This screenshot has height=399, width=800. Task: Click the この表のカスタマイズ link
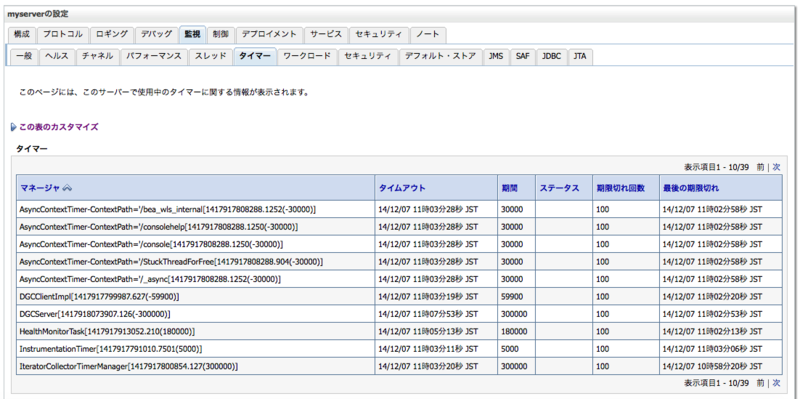[59, 127]
